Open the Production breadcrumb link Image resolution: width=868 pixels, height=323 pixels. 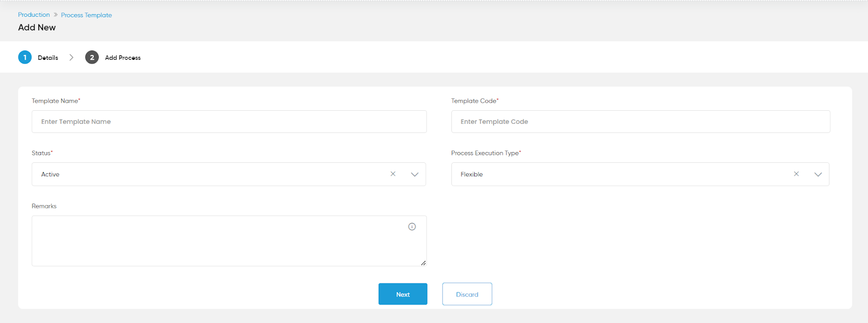[x=34, y=15]
